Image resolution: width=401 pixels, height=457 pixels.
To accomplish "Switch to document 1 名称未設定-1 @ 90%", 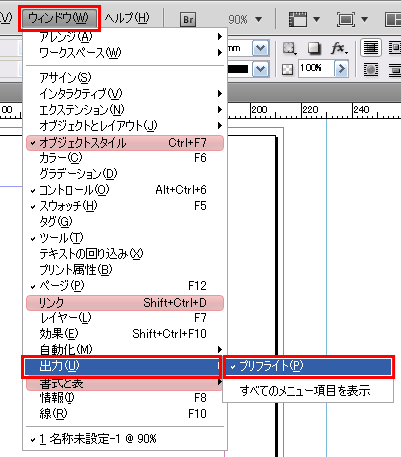I will click(125, 439).
